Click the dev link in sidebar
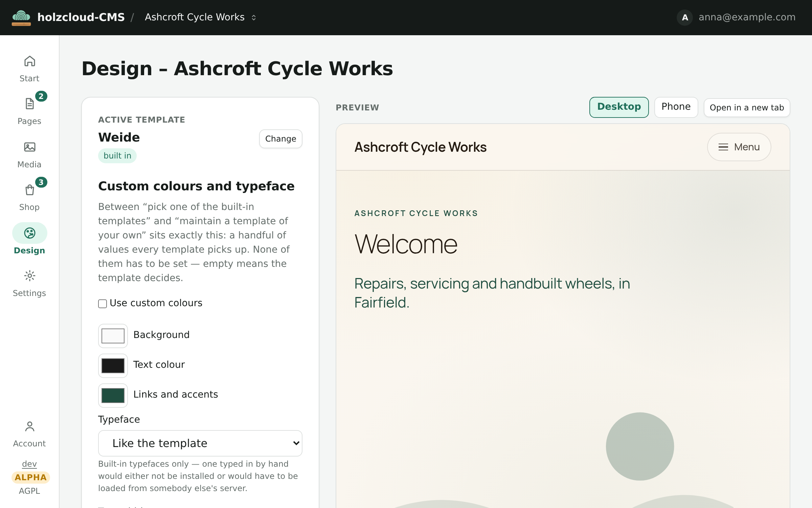This screenshot has width=812, height=508. tap(29, 464)
